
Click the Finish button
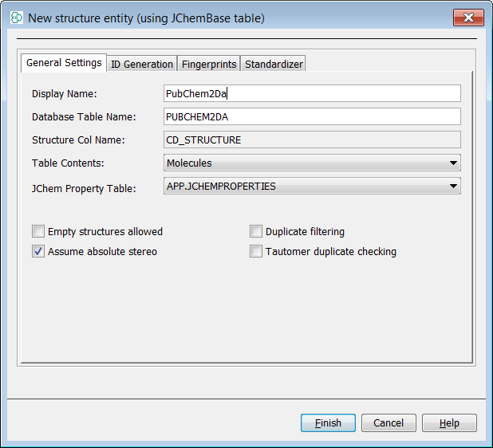328,423
